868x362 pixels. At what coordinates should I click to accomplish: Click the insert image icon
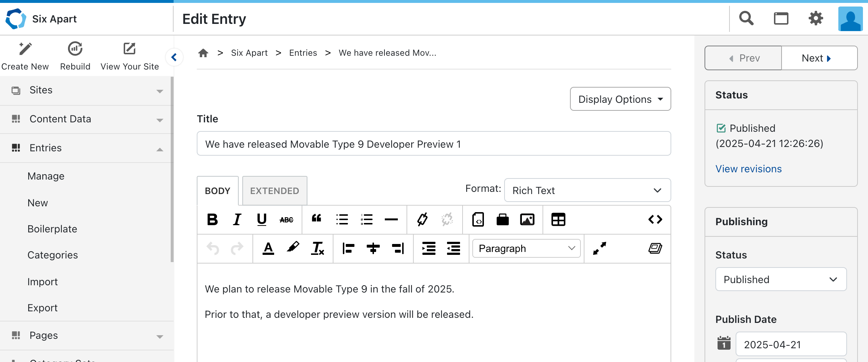click(x=527, y=219)
